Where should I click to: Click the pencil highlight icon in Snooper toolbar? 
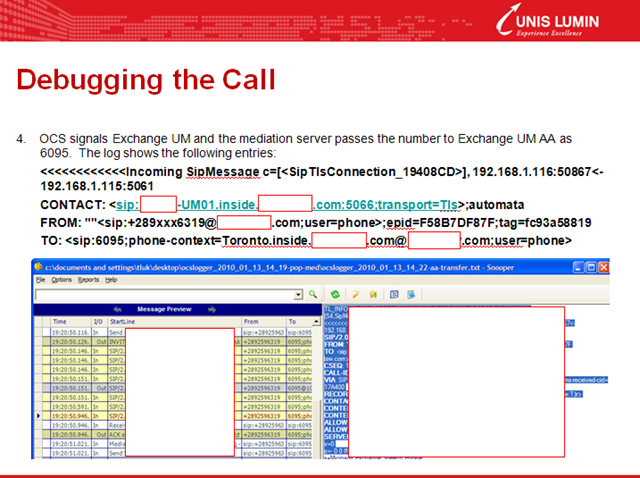pos(356,294)
